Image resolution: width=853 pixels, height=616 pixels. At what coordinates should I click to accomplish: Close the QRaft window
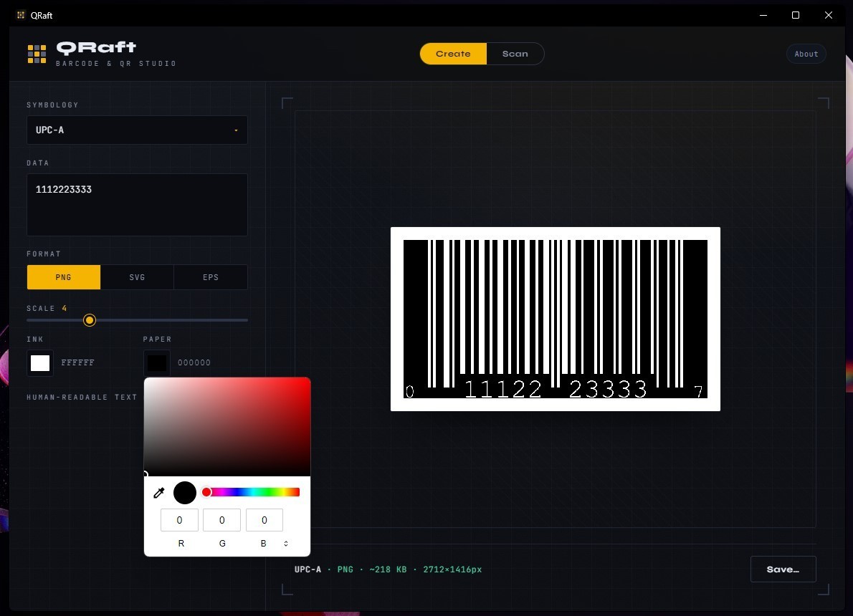coord(828,15)
